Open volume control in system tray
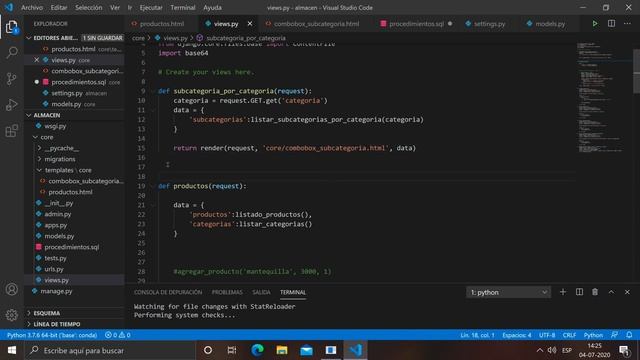Viewport: 640px width, 360px height. (x=552, y=350)
